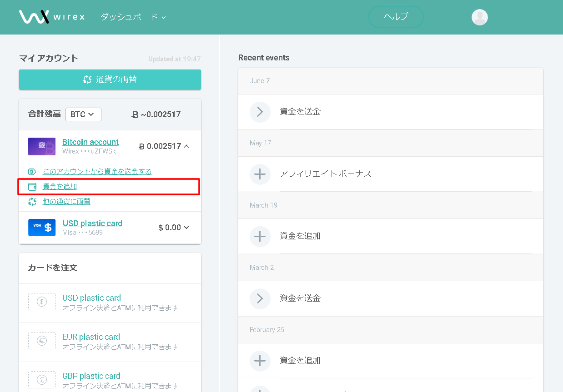Image resolution: width=563 pixels, height=392 pixels.
Task: Click the 他の通貨に両替 link
Action: (66, 202)
